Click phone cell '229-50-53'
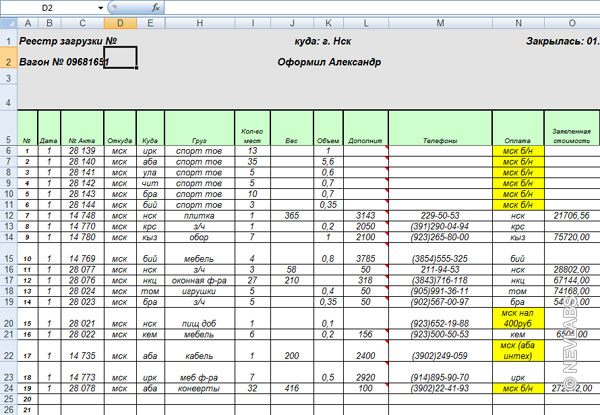600x415 pixels. pos(440,215)
